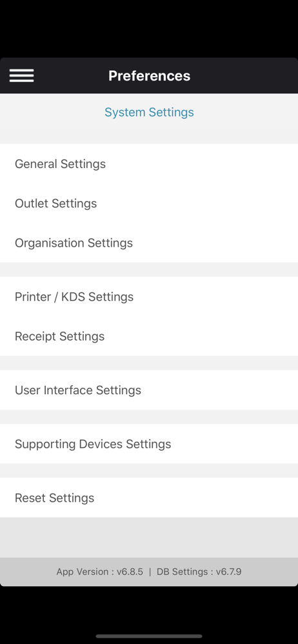
Task: Open Outlet Settings
Action: 149,204
